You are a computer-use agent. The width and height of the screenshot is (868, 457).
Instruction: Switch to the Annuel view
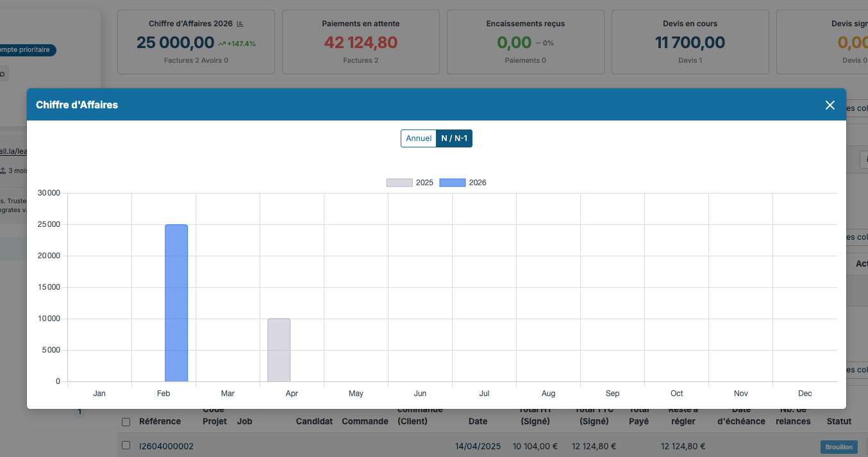click(419, 138)
